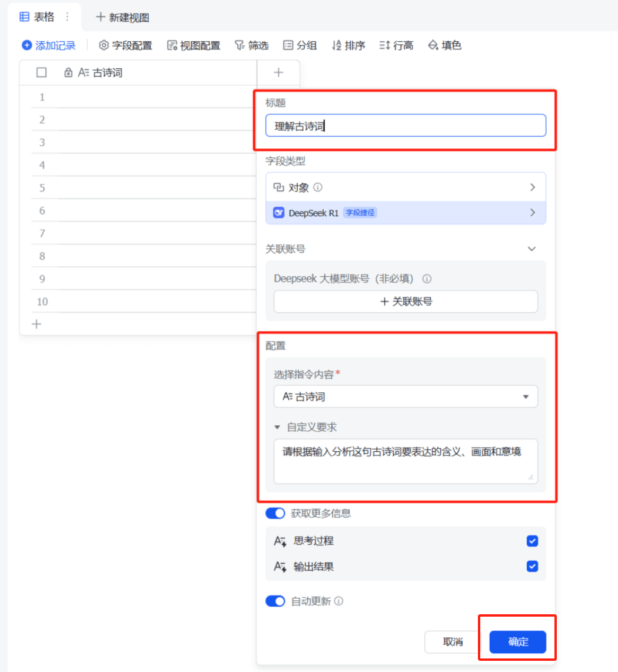Click the resize handle of requirements textarea
The image size is (618, 672).
[x=531, y=478]
